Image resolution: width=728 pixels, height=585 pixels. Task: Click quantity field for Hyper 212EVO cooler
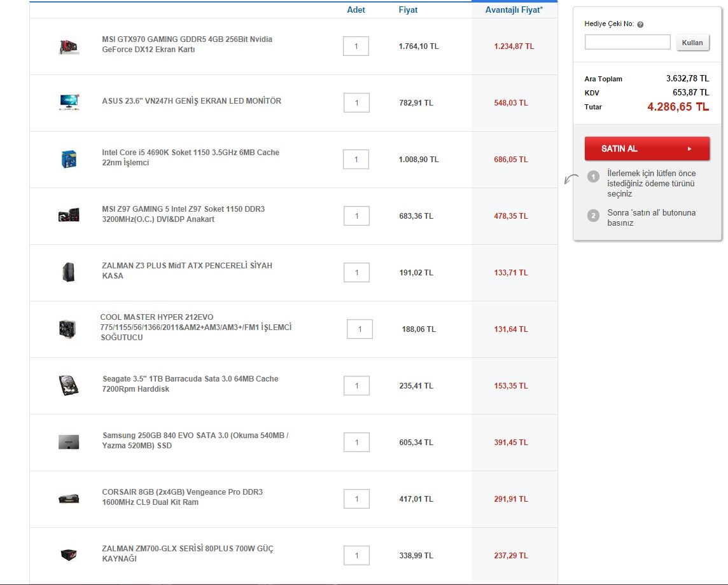tap(360, 329)
